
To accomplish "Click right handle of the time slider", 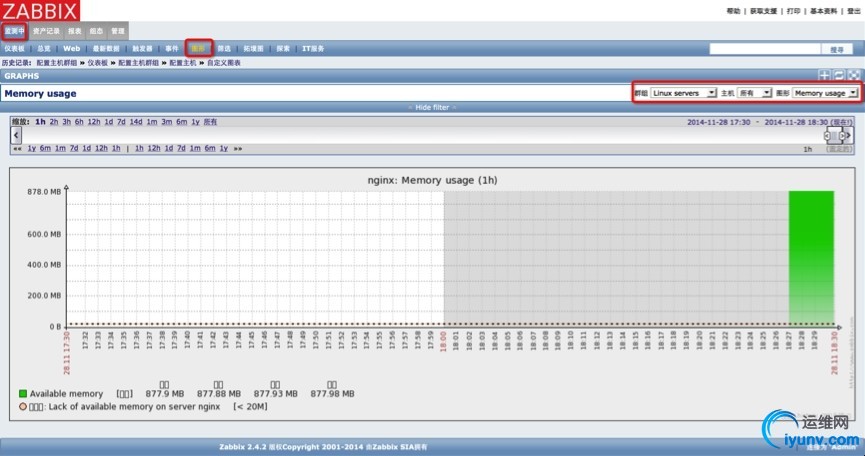I will (x=842, y=136).
